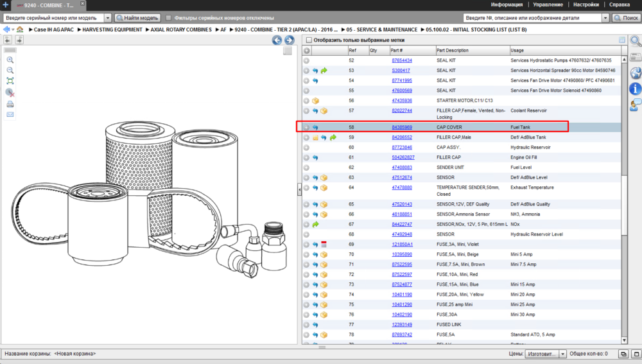Close the 9240 - COMBINE tab

(x=82, y=3)
